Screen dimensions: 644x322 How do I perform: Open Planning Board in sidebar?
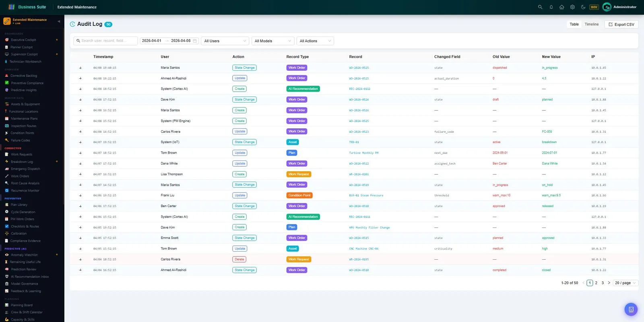tap(21, 305)
